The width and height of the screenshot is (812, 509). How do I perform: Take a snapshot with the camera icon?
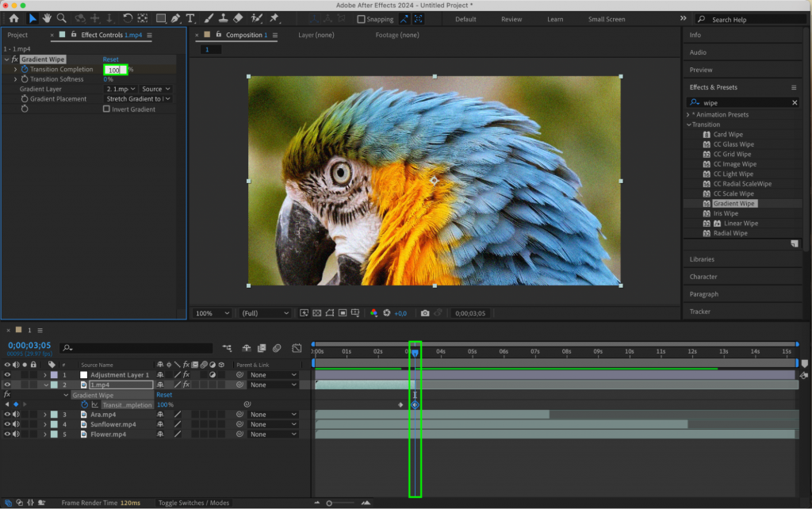point(427,313)
